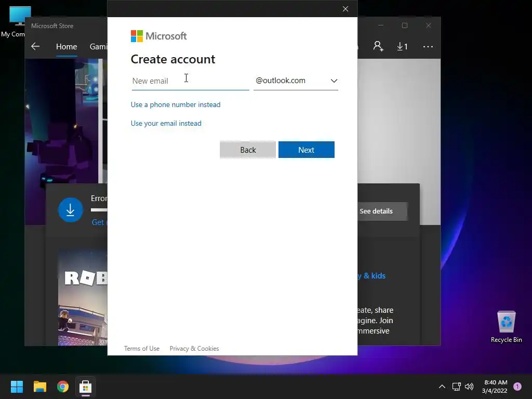Click the Next button

click(307, 150)
